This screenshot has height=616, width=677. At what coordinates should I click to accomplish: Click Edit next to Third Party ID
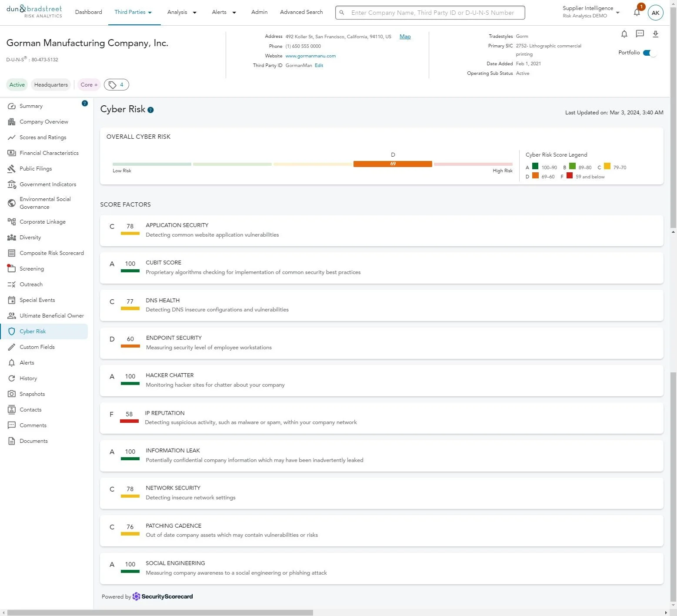319,66
